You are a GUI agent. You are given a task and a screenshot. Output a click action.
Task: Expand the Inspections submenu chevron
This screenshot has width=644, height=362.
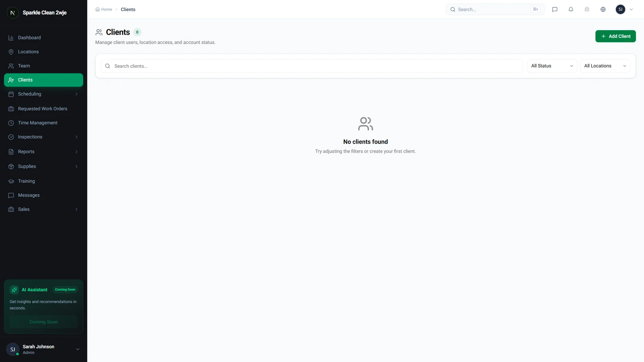(76, 137)
